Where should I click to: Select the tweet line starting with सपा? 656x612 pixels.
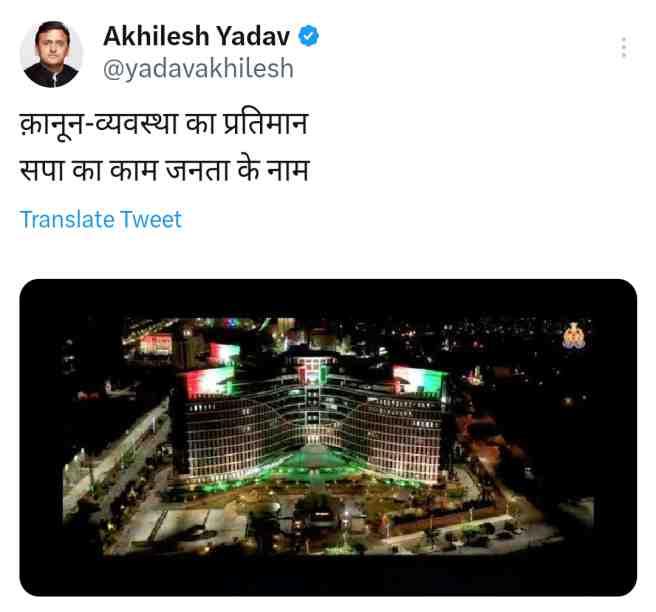[164, 171]
